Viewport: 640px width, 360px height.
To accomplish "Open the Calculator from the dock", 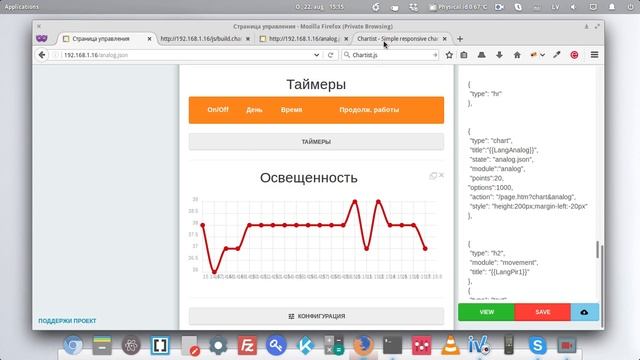I will tap(334, 345).
